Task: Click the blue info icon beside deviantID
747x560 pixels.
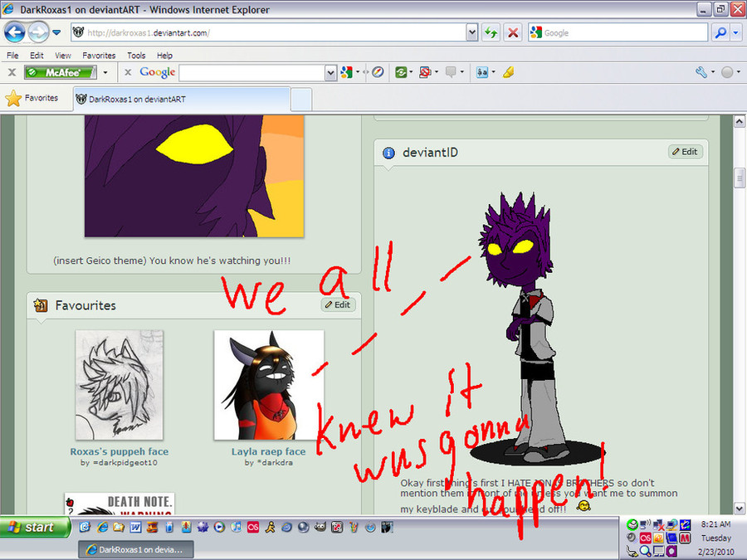Action: tap(388, 153)
